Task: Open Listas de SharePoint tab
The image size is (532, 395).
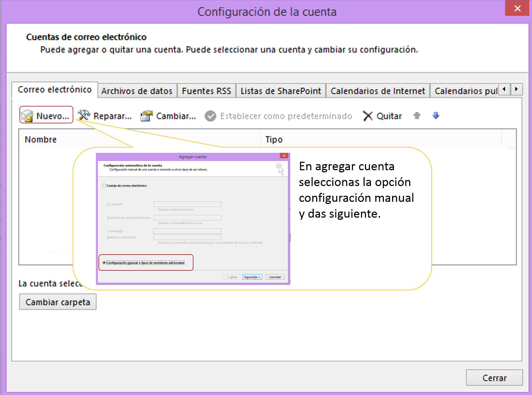Action: pyautogui.click(x=281, y=91)
